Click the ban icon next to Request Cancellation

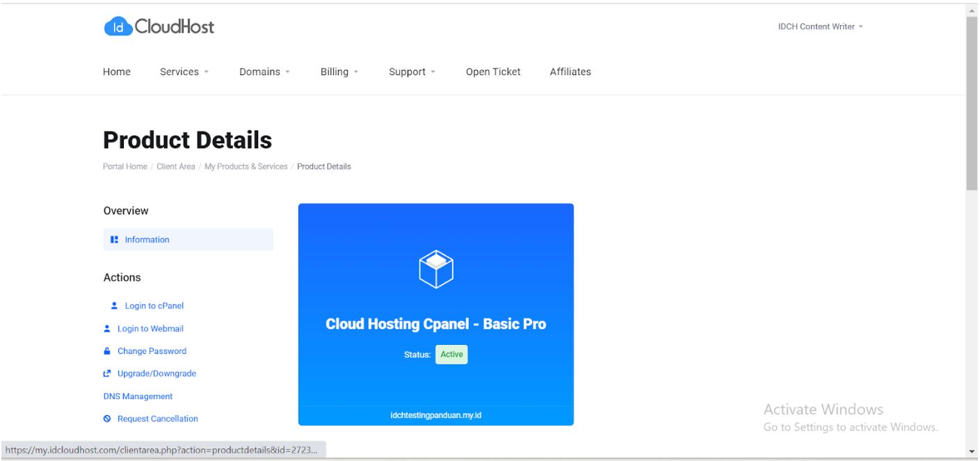[x=106, y=418]
